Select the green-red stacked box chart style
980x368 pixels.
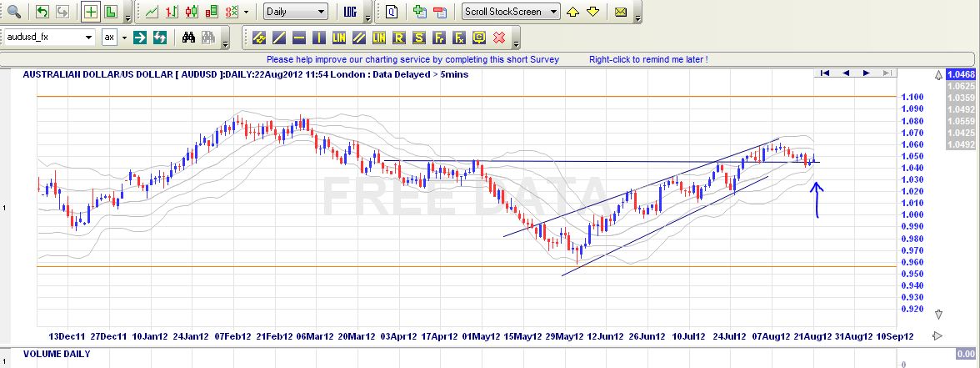point(212,12)
